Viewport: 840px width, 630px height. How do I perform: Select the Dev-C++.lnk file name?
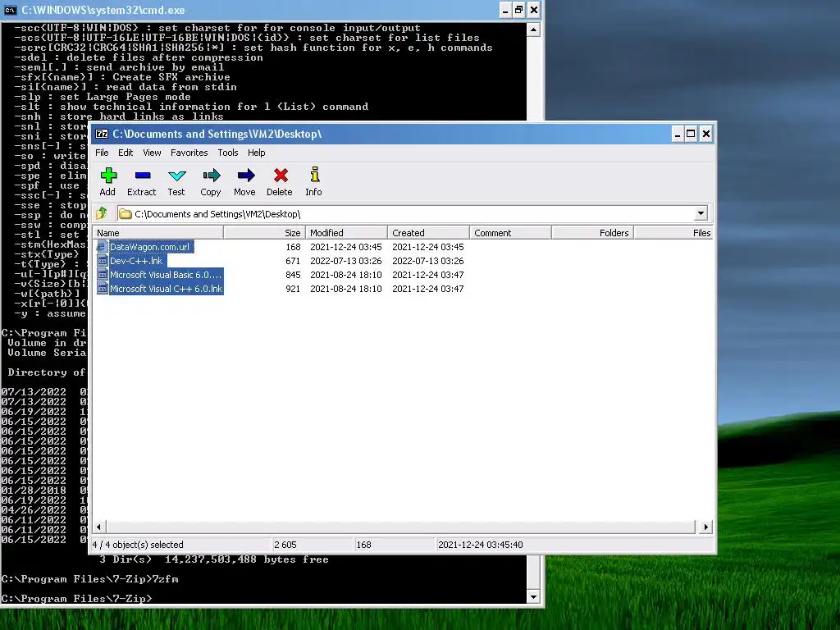(136, 261)
